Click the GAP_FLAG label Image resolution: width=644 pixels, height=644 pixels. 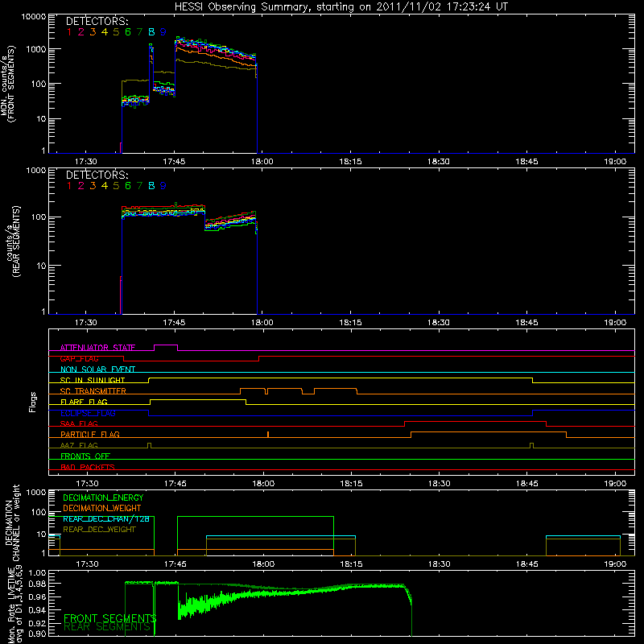tap(80, 358)
